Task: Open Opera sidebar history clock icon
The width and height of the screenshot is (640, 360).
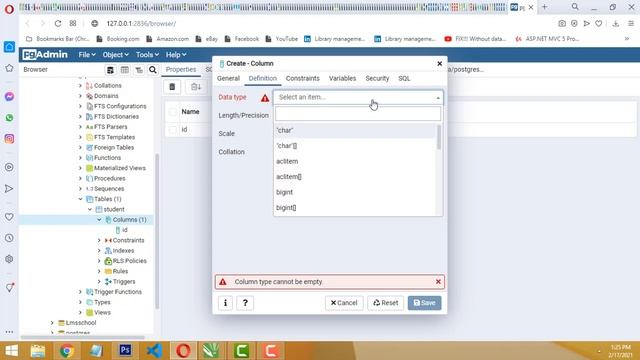Action: [x=9, y=238]
